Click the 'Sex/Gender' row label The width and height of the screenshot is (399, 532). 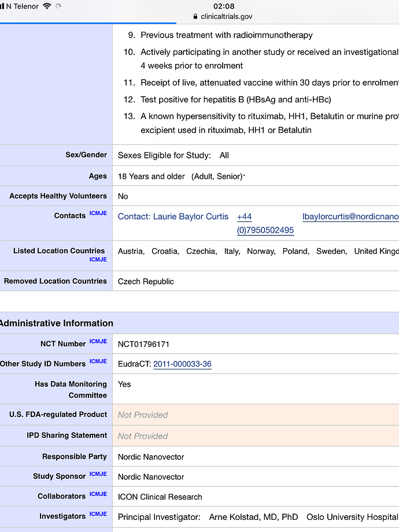86,155
